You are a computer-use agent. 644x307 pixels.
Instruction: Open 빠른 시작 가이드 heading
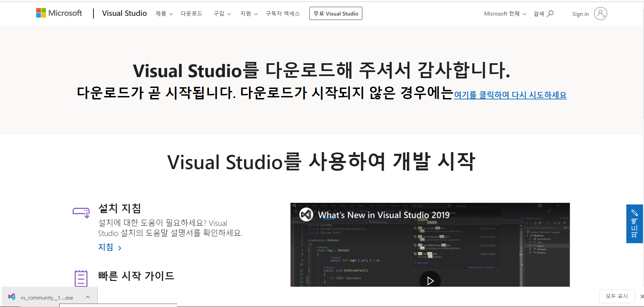point(136,276)
